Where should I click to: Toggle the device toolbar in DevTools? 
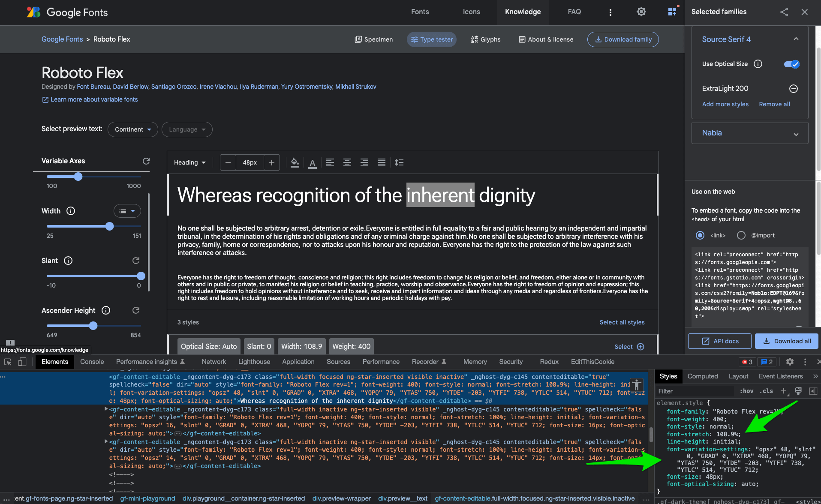coord(22,362)
